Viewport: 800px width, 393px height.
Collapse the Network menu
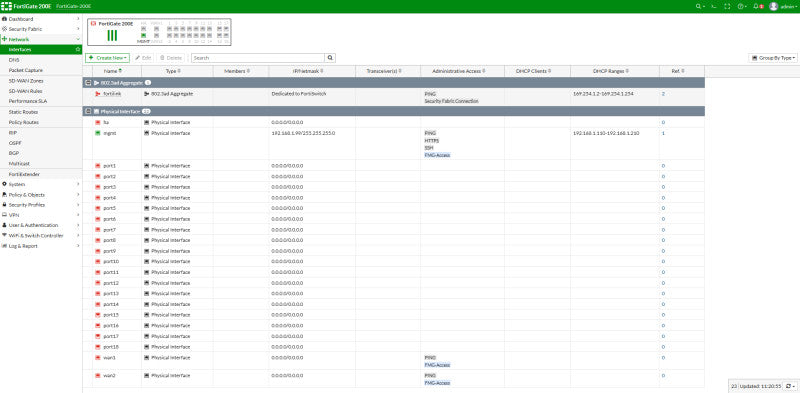[x=41, y=39]
